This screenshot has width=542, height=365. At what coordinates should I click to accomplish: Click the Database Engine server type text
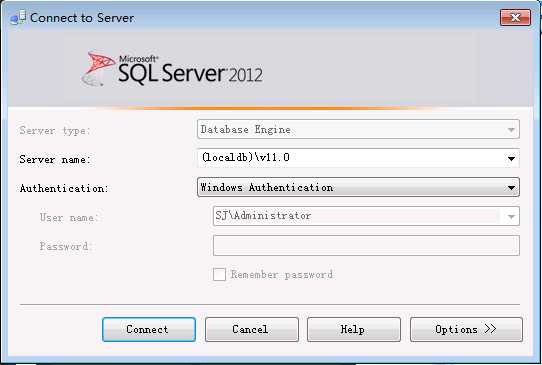click(245, 130)
